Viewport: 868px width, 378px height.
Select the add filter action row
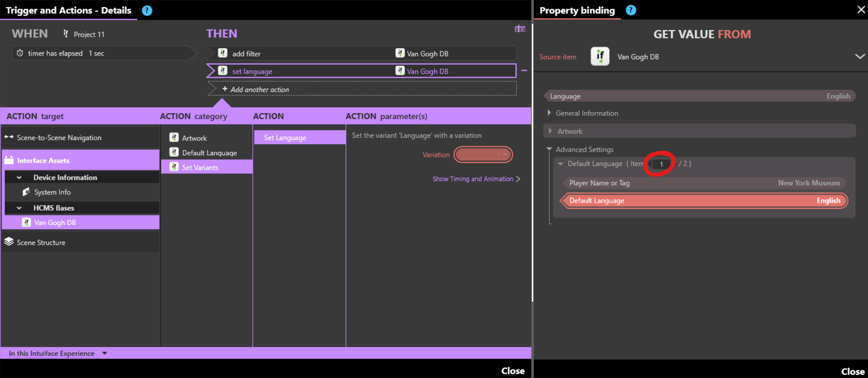[x=361, y=53]
